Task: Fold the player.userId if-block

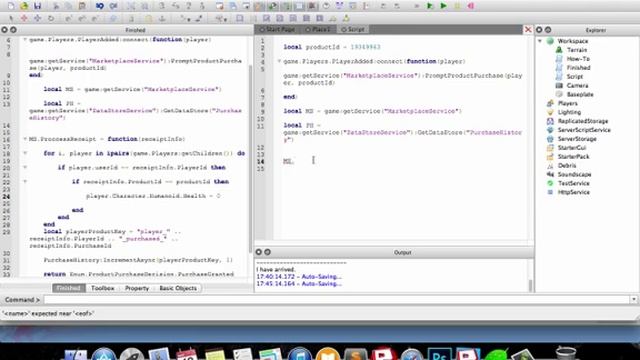Action: [x=25, y=167]
